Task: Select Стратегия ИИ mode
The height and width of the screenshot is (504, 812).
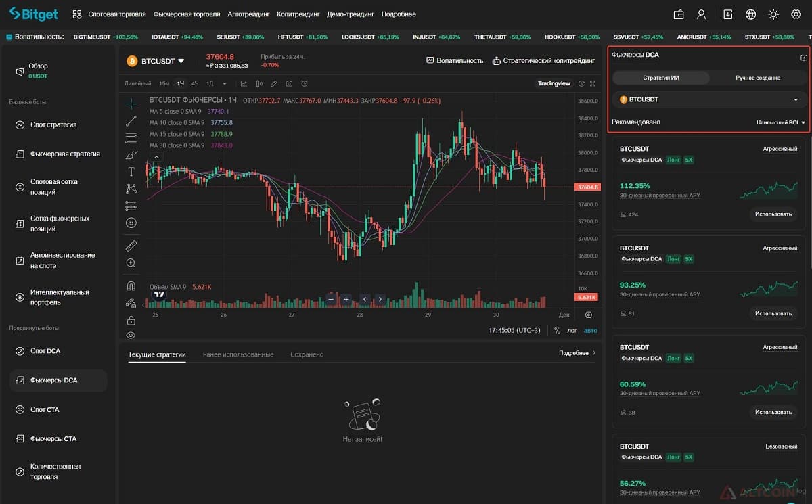Action: [x=661, y=78]
